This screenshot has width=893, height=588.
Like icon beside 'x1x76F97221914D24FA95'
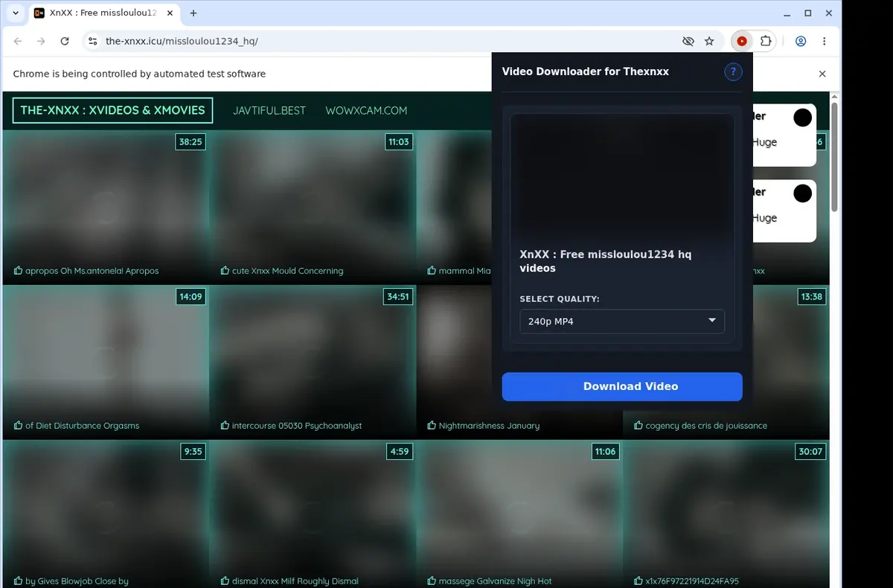coord(638,581)
